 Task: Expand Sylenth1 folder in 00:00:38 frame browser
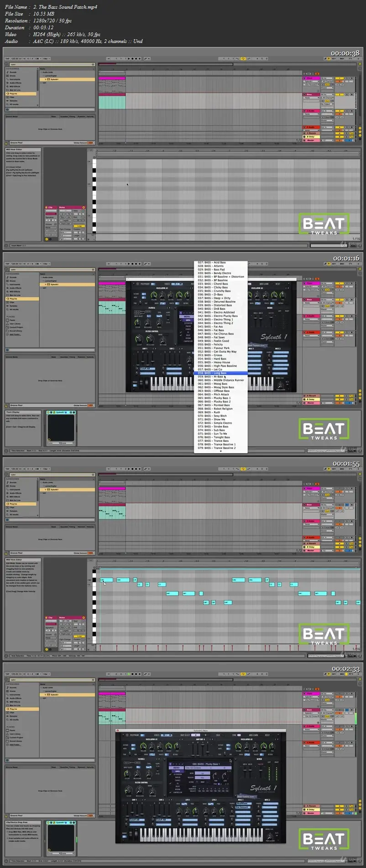pyautogui.click(x=46, y=79)
